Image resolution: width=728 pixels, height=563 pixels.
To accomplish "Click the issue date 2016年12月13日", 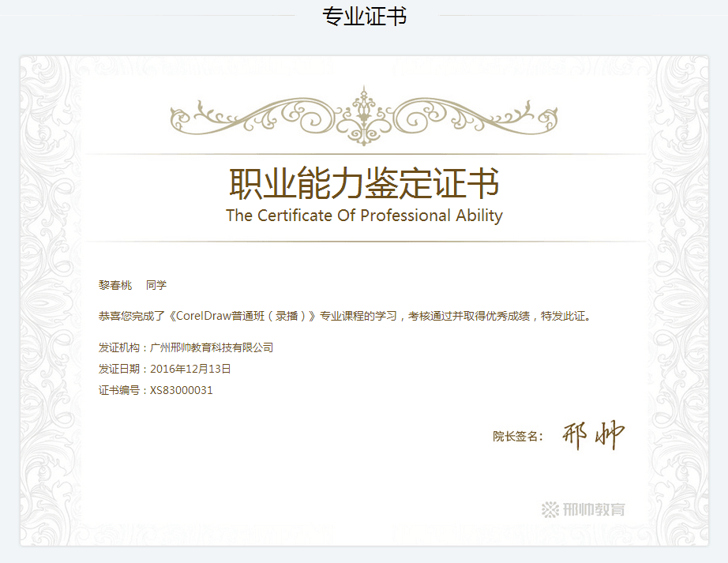I will (190, 369).
